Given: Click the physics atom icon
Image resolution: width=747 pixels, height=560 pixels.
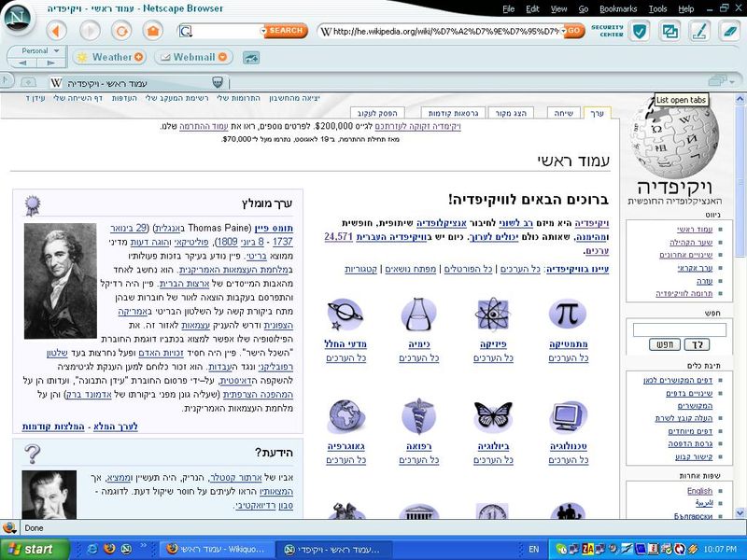Looking at the screenshot, I should [493, 315].
